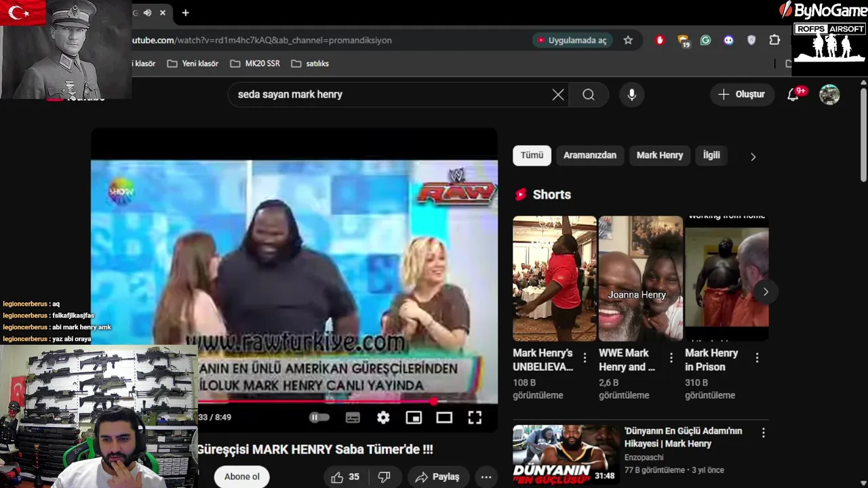
Task: Dislike the video with thumbs down
Action: pos(384,477)
